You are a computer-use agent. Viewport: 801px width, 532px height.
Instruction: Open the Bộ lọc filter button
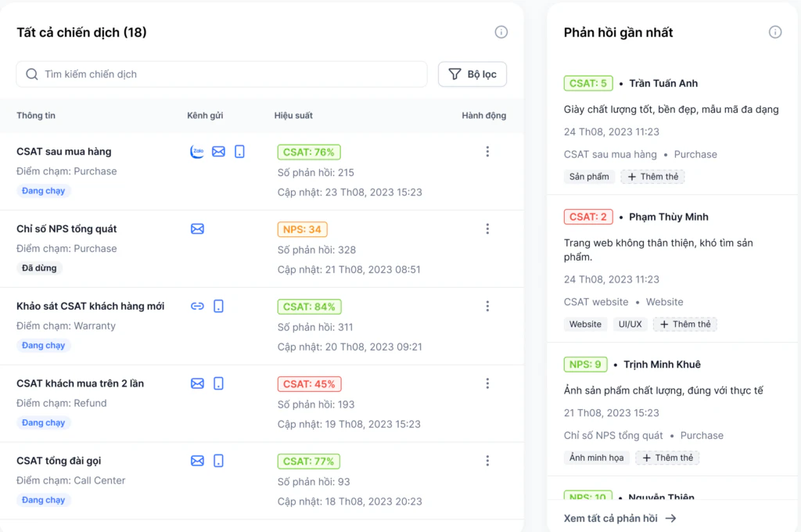pos(472,74)
